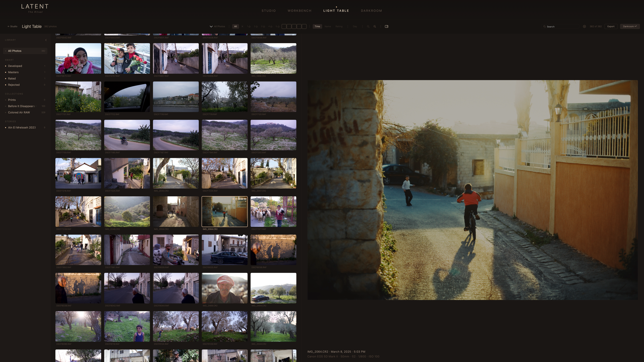644x362 pixels.
Task: Collapse the Library sidebar with the chevron
Action: point(46,40)
